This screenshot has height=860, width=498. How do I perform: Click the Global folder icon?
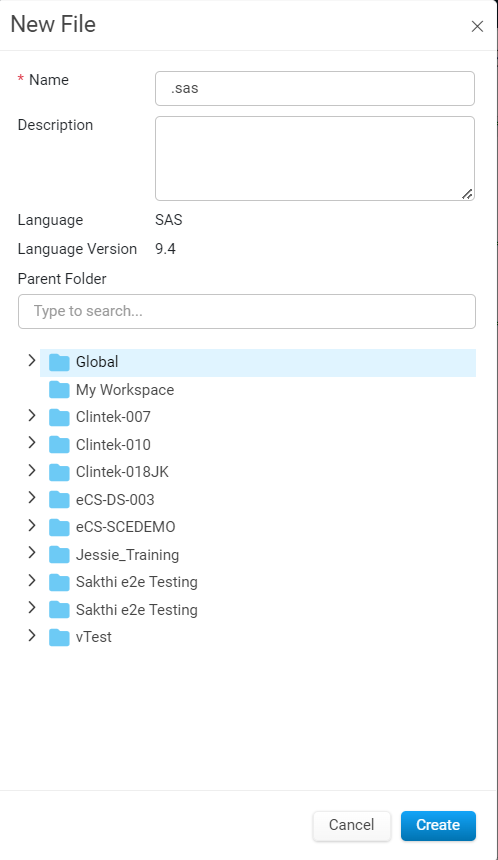59,362
